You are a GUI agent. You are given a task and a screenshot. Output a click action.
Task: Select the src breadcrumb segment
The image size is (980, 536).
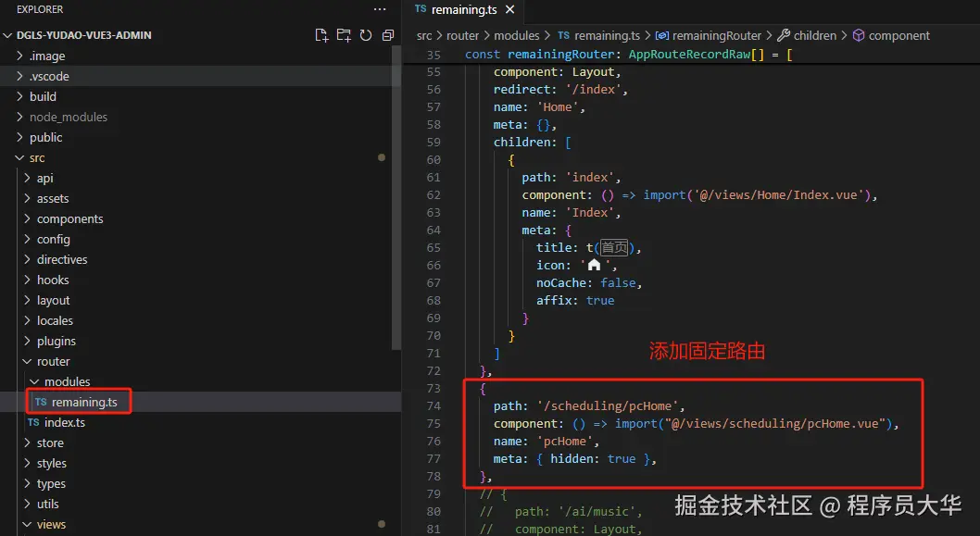point(424,35)
